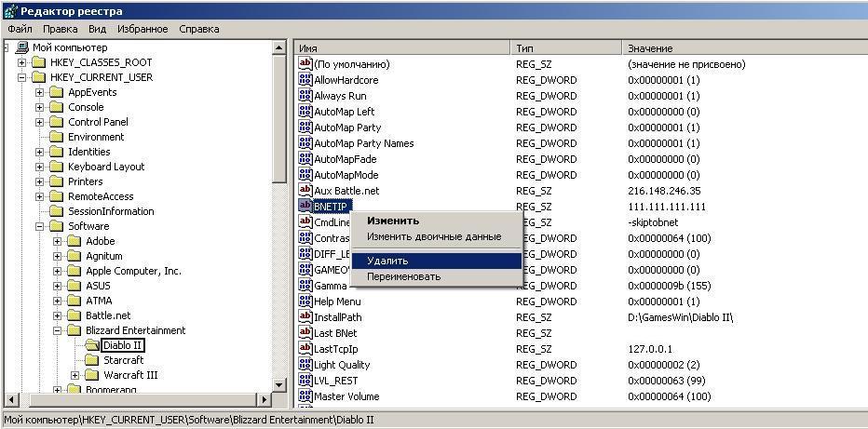The image size is (868, 429).
Task: Click the DWORD icon of AutoMapFade
Action: pos(305,158)
